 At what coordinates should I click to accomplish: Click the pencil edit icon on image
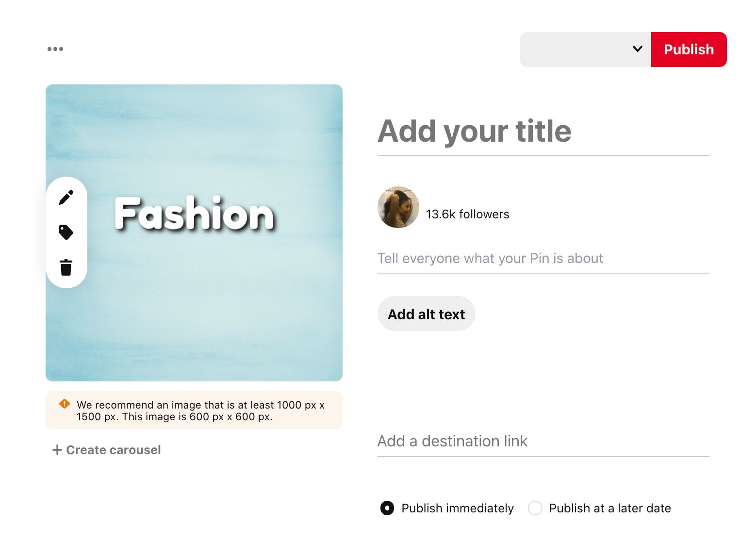[66, 197]
